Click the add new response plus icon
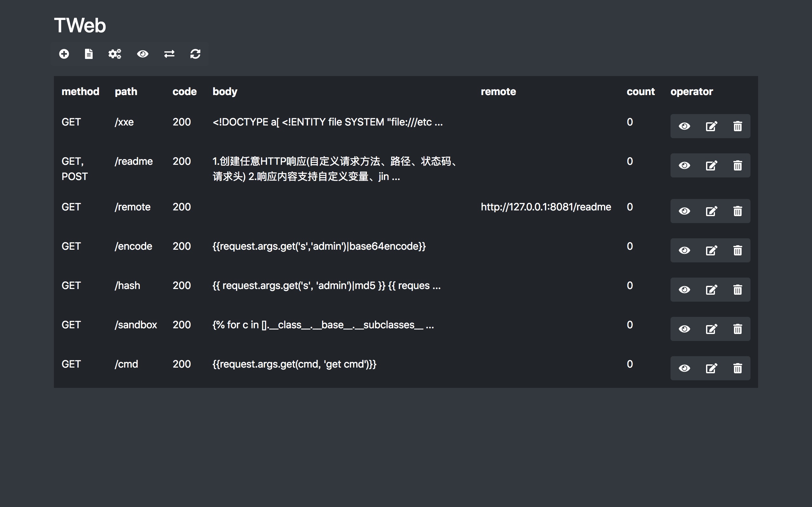 tap(64, 54)
